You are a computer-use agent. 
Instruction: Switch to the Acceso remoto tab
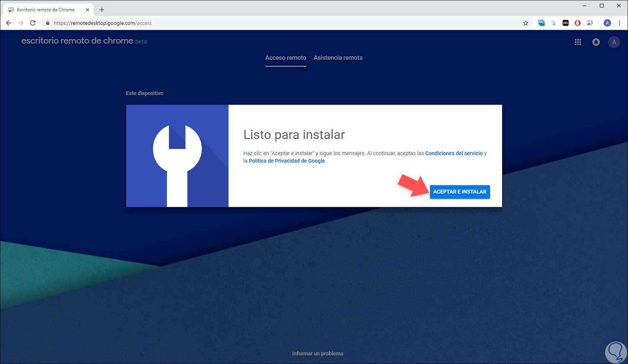286,58
